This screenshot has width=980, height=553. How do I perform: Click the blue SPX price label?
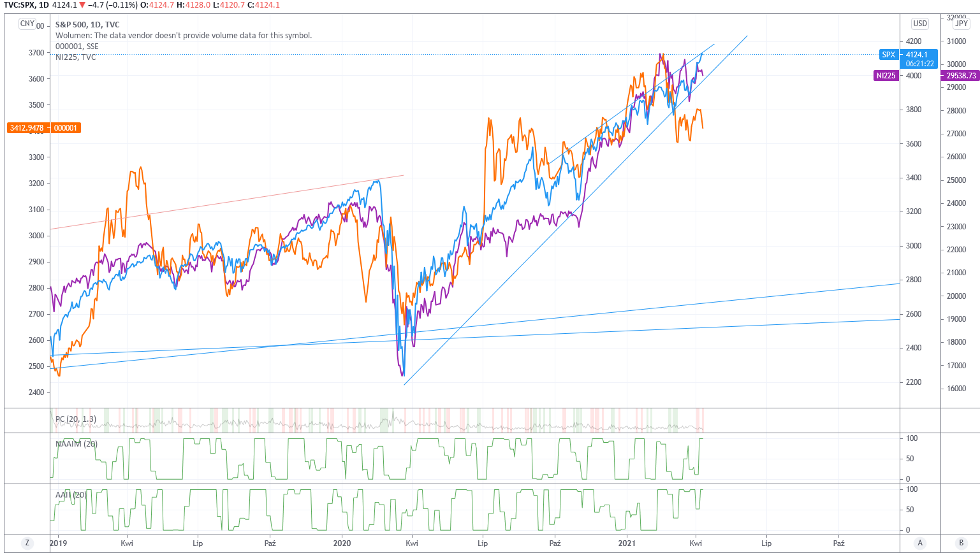point(889,55)
